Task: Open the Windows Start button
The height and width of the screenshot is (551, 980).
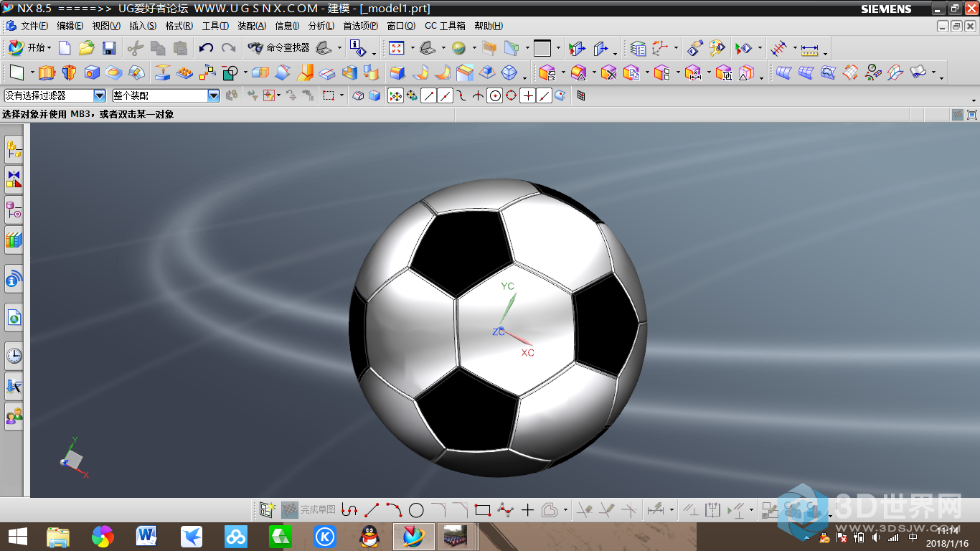Action: coord(17,536)
